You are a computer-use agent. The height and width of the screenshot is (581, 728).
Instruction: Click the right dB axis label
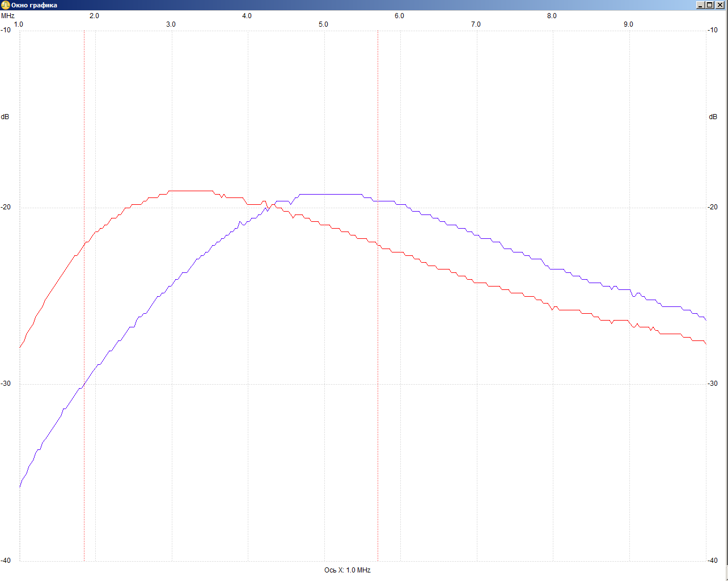713,117
